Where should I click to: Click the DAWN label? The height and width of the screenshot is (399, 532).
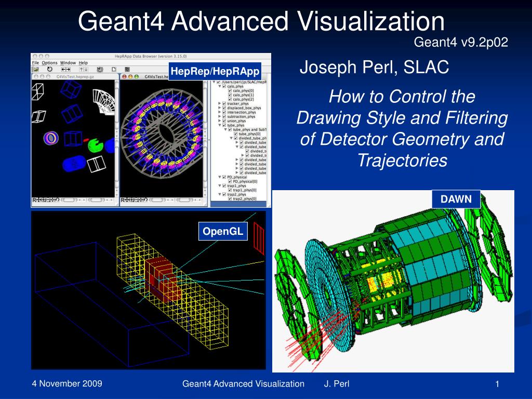[x=456, y=199]
